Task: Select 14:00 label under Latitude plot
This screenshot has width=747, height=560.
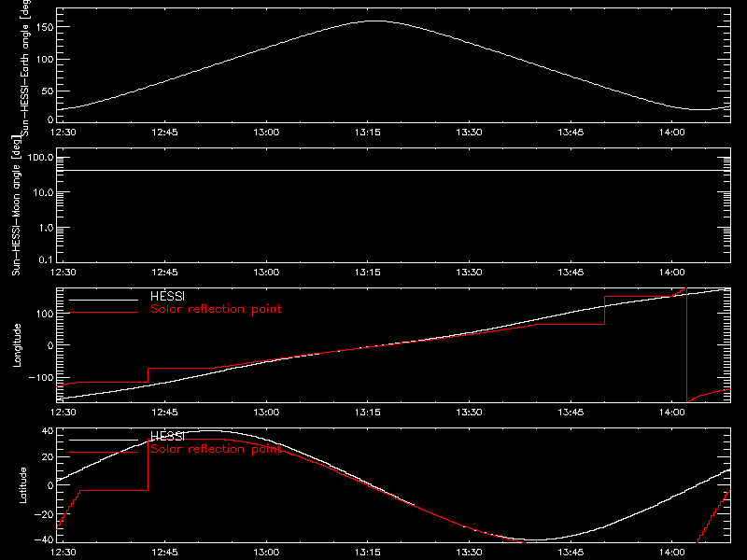Action: click(x=672, y=553)
